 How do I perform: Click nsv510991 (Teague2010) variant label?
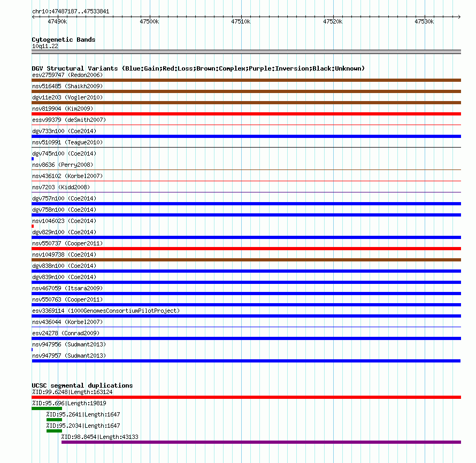pyautogui.click(x=67, y=142)
